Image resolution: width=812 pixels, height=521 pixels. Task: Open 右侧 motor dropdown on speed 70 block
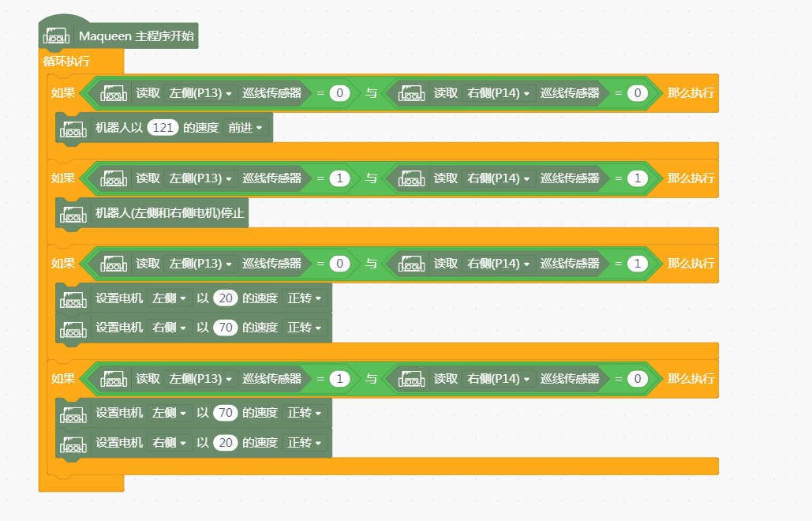(x=170, y=328)
